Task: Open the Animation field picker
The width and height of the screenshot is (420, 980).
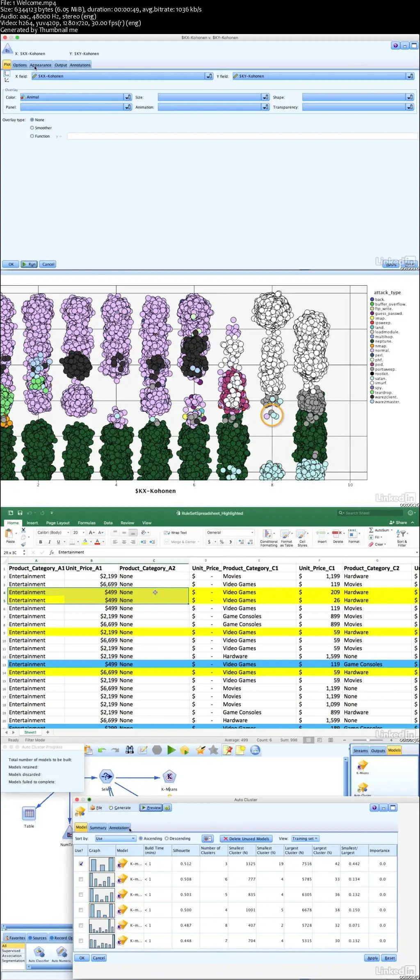Action: [x=266, y=107]
